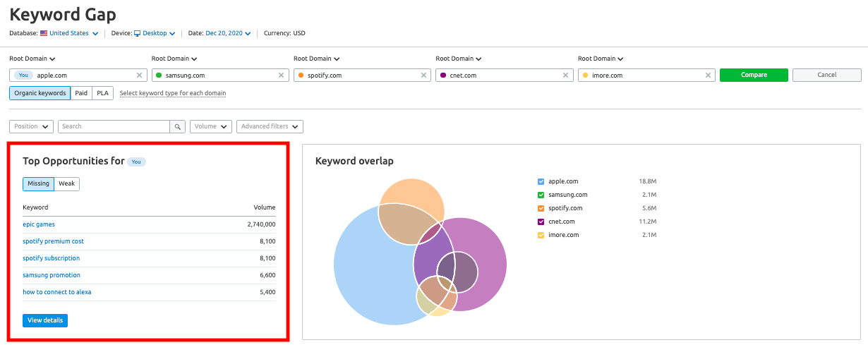Click the Desktop monitor icon

click(x=138, y=33)
